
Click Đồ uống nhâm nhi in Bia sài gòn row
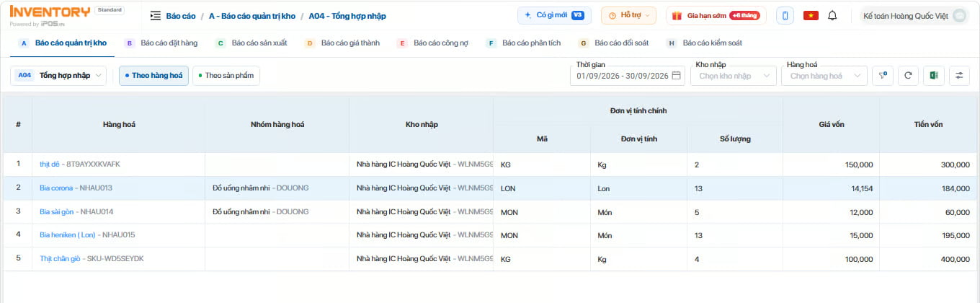[241, 212]
